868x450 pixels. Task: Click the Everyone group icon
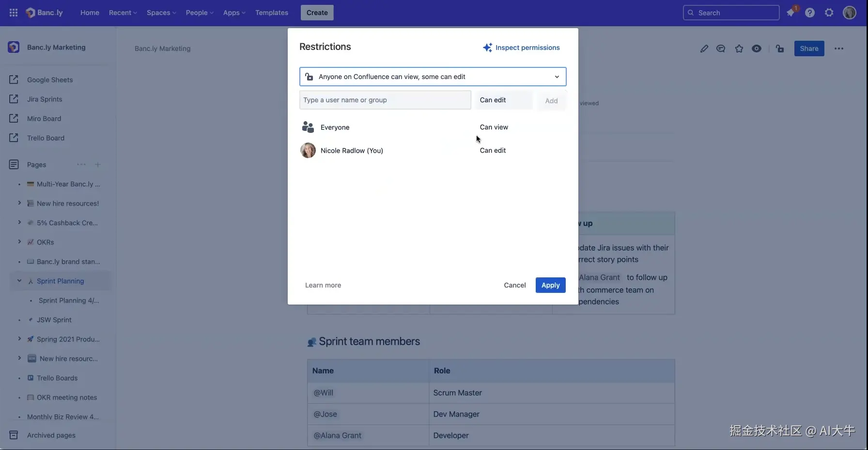308,127
